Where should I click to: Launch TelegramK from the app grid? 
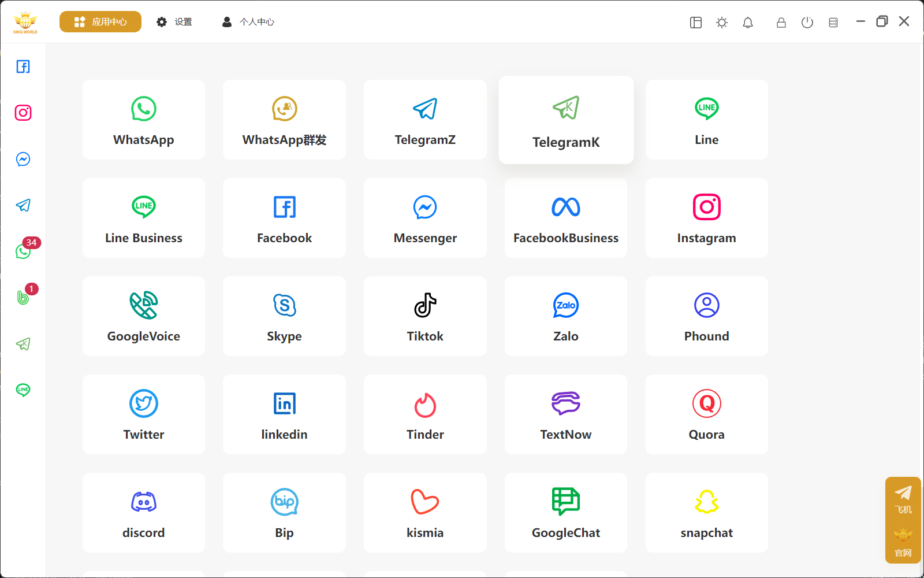click(x=566, y=120)
